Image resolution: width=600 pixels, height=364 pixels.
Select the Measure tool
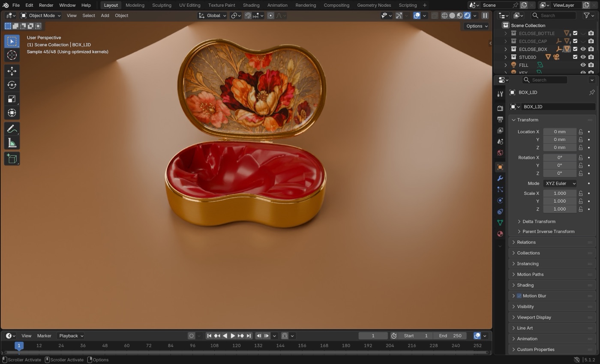tap(12, 143)
